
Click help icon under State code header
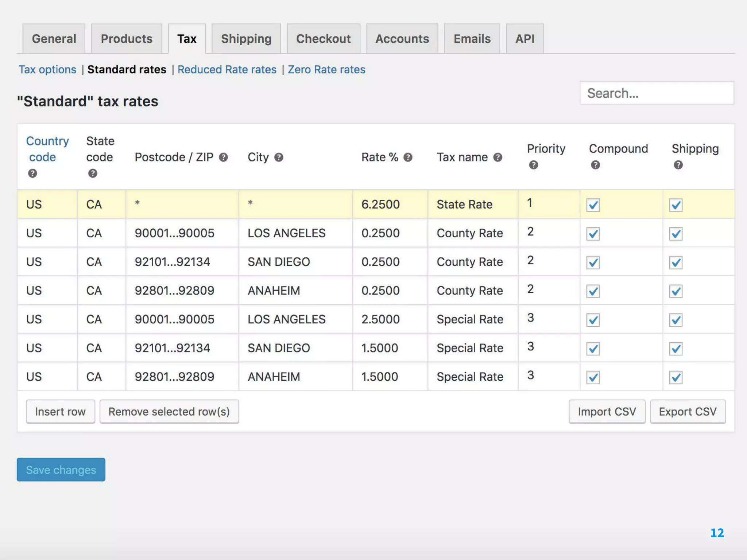coord(93,174)
